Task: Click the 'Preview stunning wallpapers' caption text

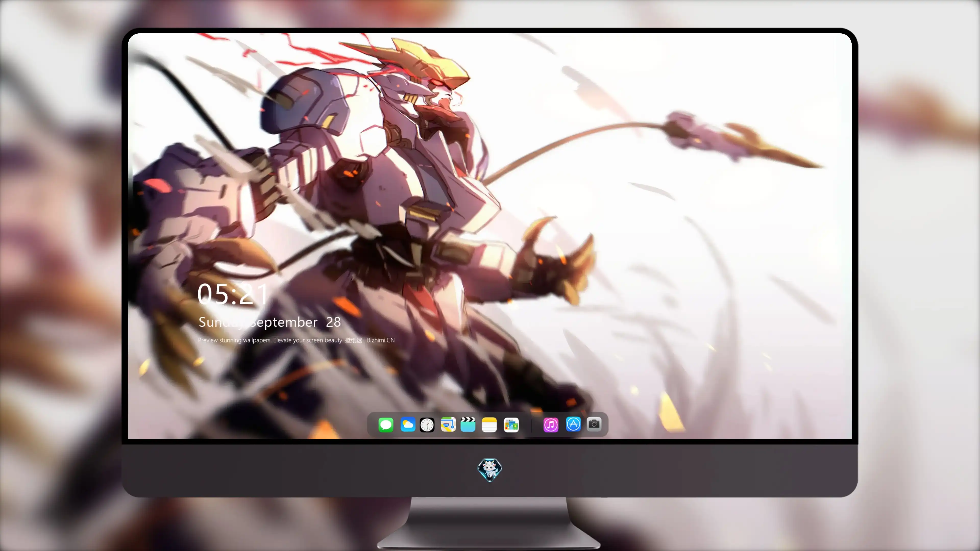Action: click(296, 340)
